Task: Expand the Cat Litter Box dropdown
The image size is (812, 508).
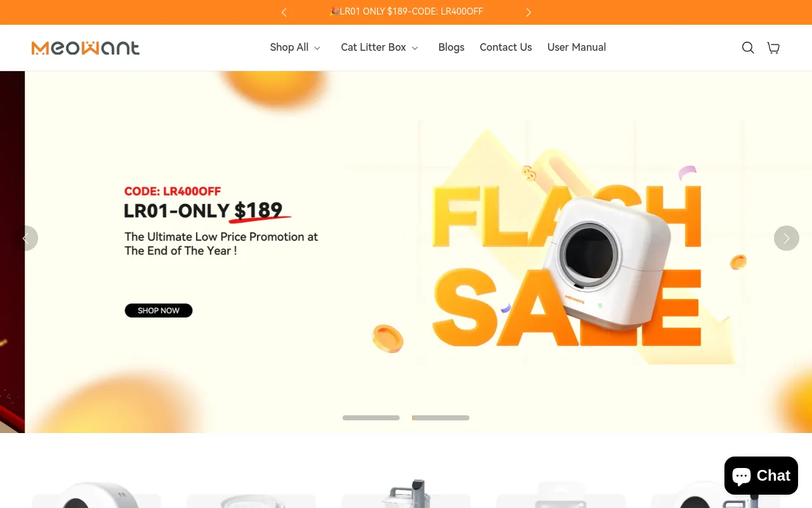Action: (379, 48)
